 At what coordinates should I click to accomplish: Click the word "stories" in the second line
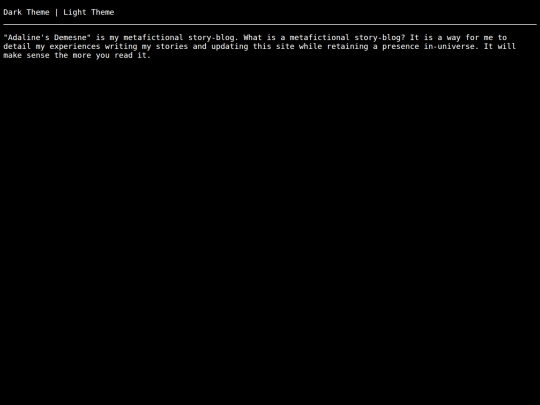pos(172,46)
